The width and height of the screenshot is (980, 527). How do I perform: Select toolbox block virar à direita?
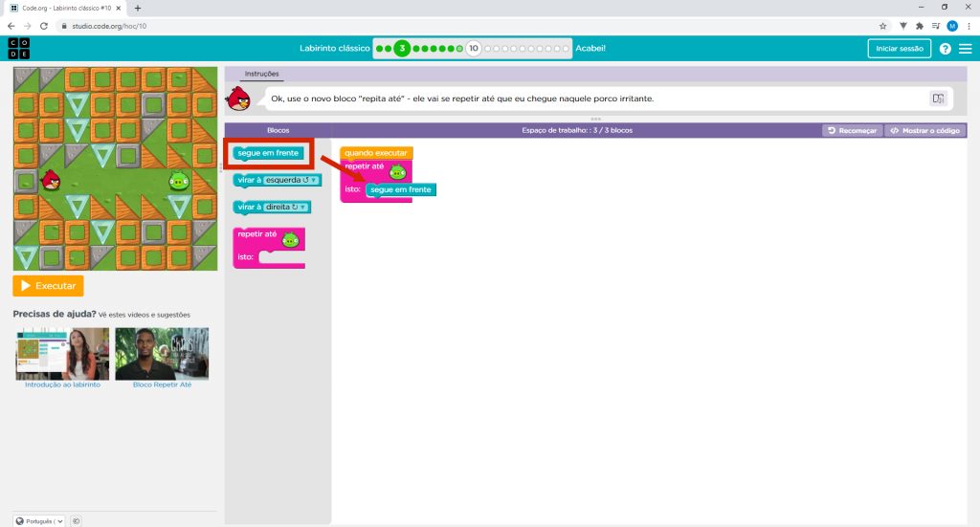coord(272,207)
